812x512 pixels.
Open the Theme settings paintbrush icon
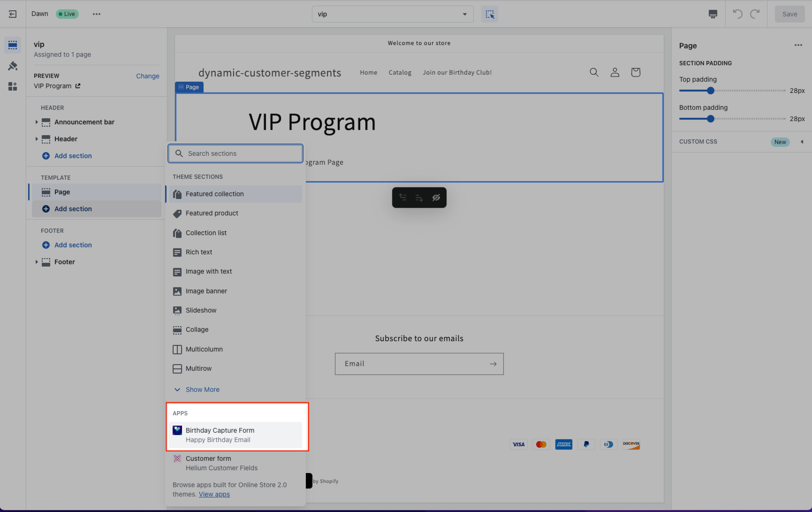point(13,66)
